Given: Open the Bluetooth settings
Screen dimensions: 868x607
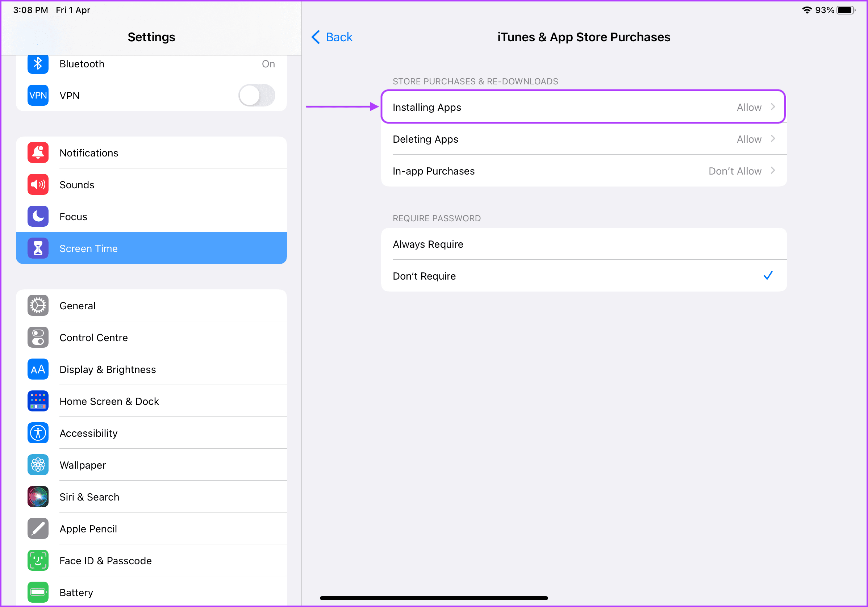Looking at the screenshot, I should point(152,63).
